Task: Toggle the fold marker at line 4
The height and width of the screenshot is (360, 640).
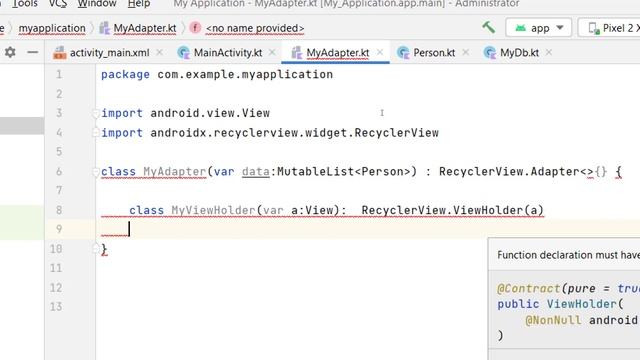Action: pos(95,133)
